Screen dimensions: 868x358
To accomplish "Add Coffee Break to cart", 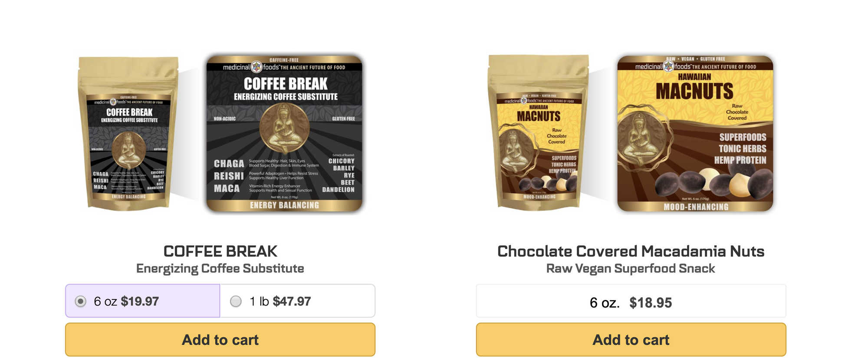I will (x=220, y=340).
